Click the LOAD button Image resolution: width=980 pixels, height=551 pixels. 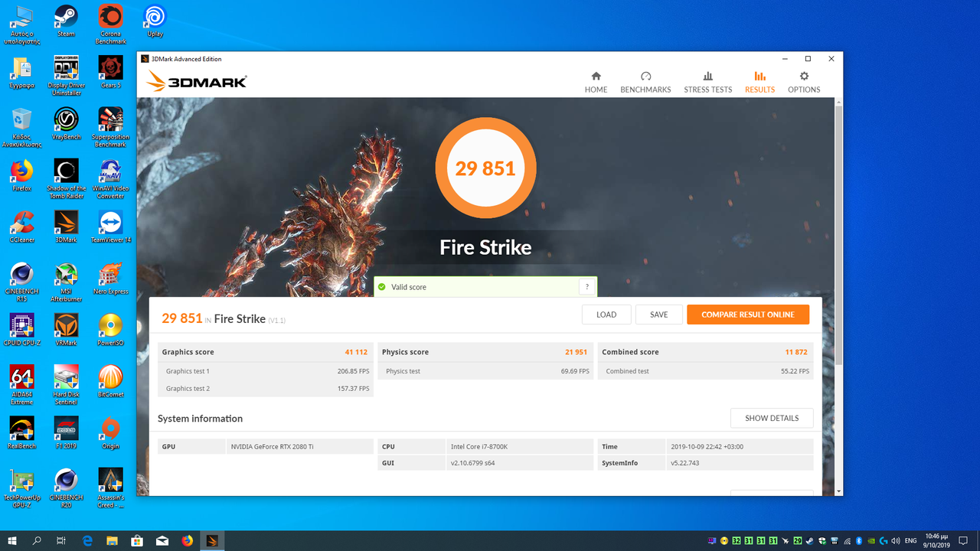click(606, 315)
